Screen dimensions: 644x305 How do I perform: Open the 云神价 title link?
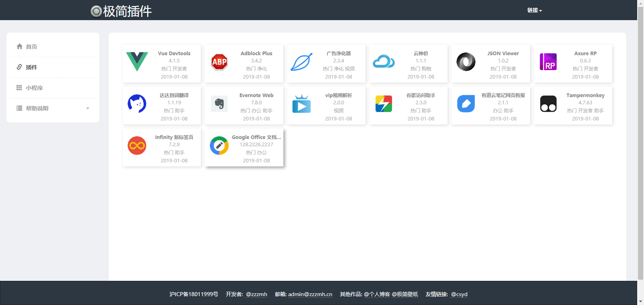(x=421, y=53)
